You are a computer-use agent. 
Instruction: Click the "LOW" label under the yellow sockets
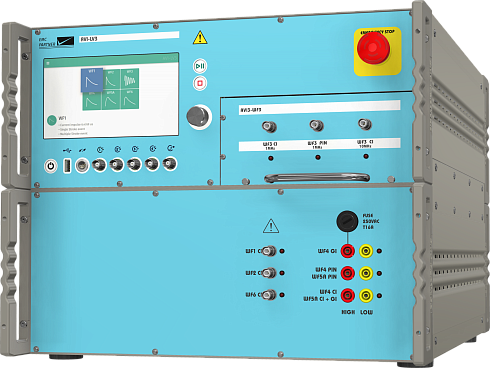pyautogui.click(x=366, y=312)
